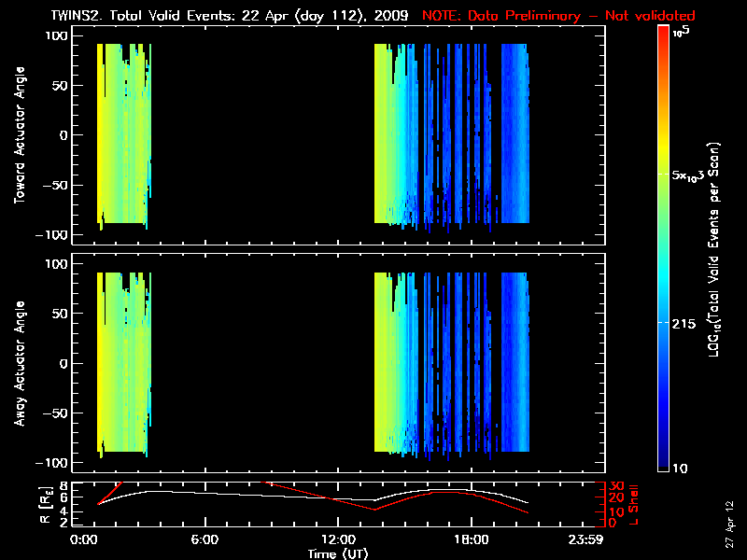Viewport: 747px width, 560px height.
Task: Click the 'Time (UT)' axis title
Action: [337, 553]
